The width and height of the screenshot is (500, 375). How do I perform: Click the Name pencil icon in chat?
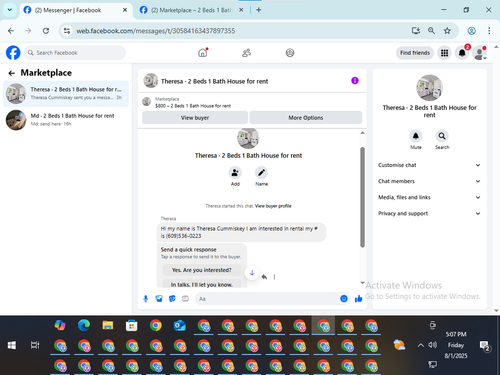(x=261, y=173)
